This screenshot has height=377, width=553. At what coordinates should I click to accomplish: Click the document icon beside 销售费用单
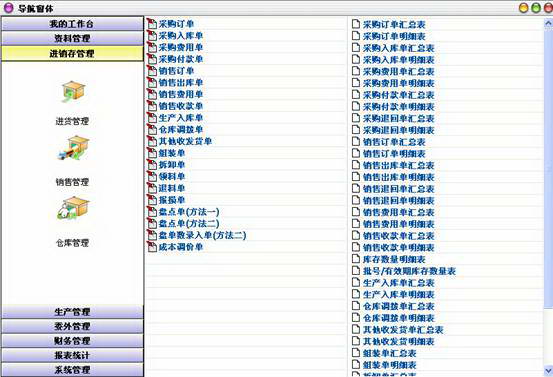click(152, 94)
